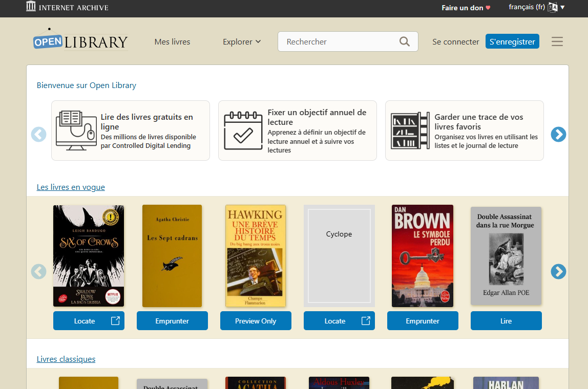The height and width of the screenshot is (389, 588).
Task: Click the language translate icon
Action: tap(552, 8)
